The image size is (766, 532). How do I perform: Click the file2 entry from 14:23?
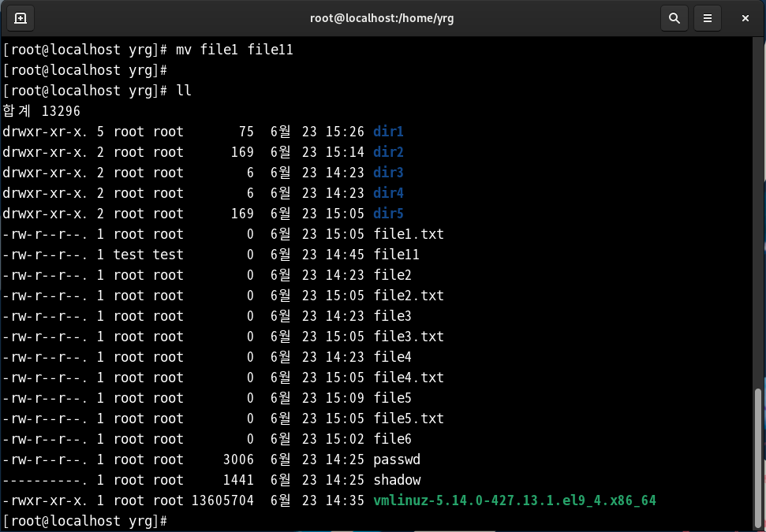tap(392, 275)
